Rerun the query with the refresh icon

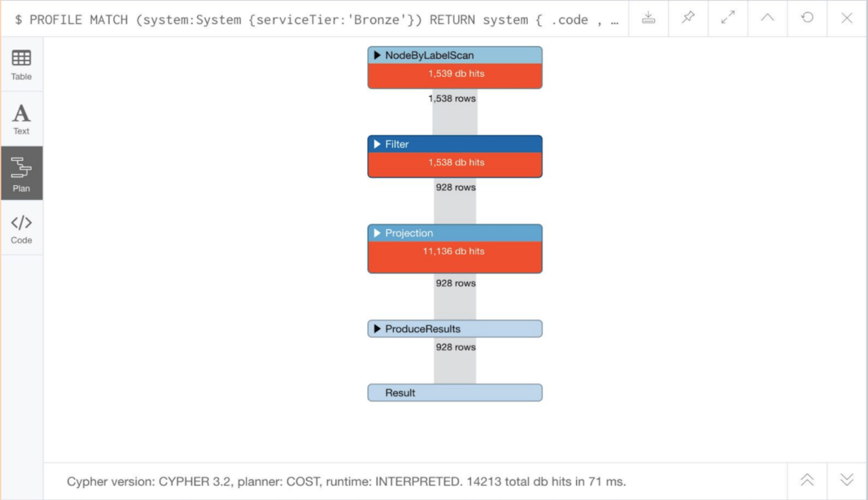pyautogui.click(x=808, y=19)
